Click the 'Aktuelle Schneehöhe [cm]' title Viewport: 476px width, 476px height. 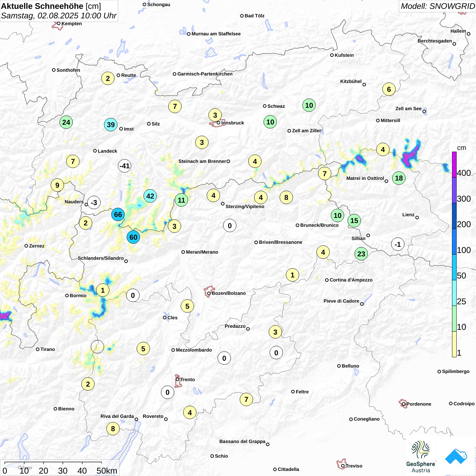pos(51,6)
